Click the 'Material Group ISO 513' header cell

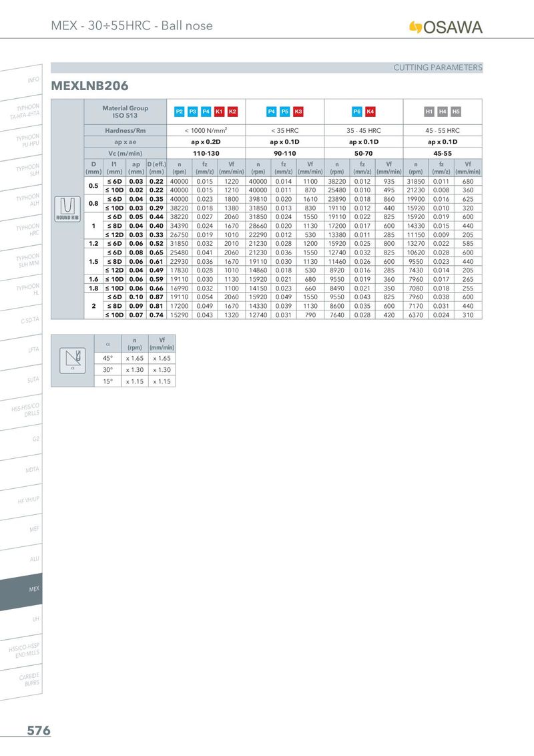coord(125,112)
